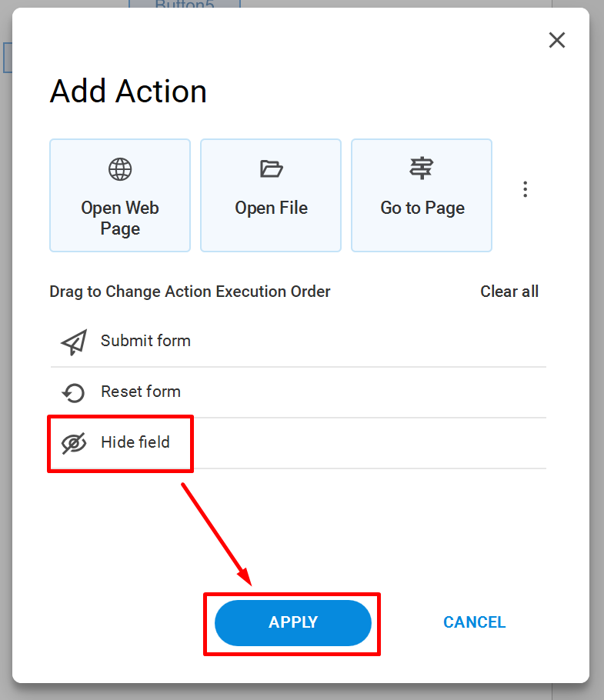
Task: Click the signpost icon for Go to Page
Action: 422,168
